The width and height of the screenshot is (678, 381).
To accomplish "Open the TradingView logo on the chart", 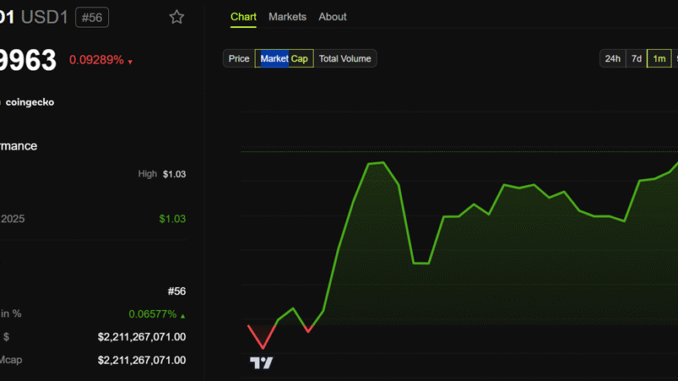I will coord(262,362).
